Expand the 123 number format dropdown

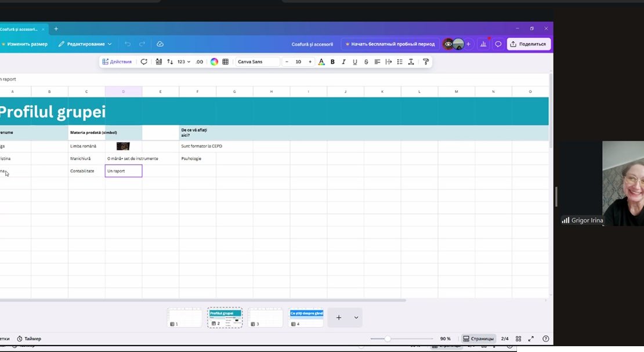[x=184, y=61]
